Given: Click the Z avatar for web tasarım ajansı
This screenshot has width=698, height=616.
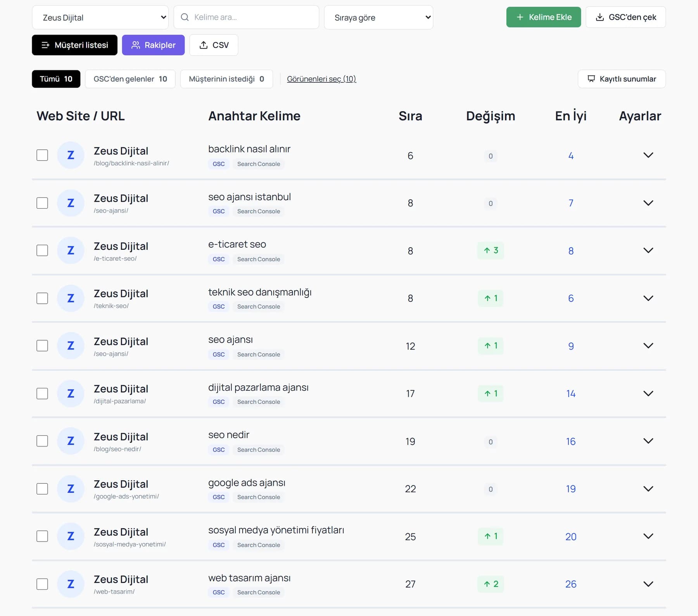Looking at the screenshot, I should [71, 584].
